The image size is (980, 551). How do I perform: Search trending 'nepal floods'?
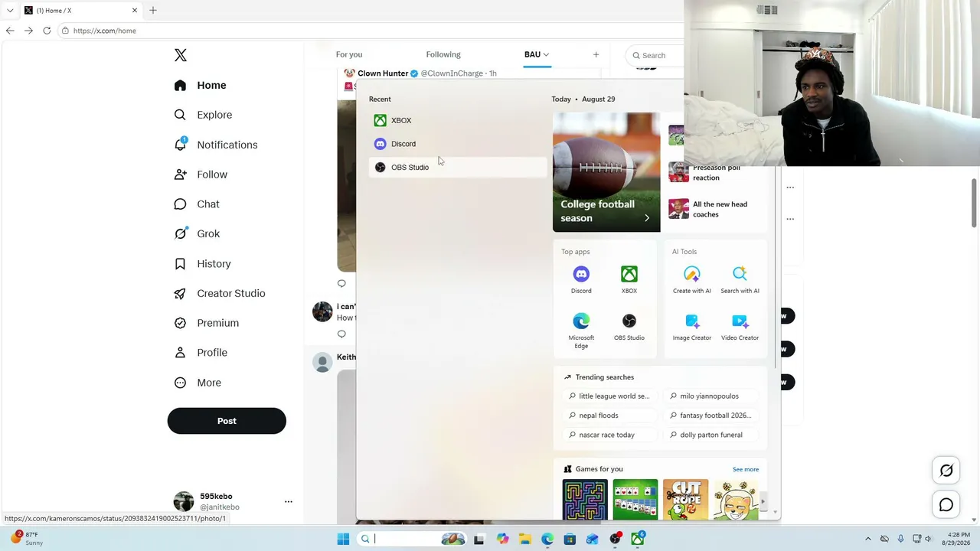(x=611, y=416)
